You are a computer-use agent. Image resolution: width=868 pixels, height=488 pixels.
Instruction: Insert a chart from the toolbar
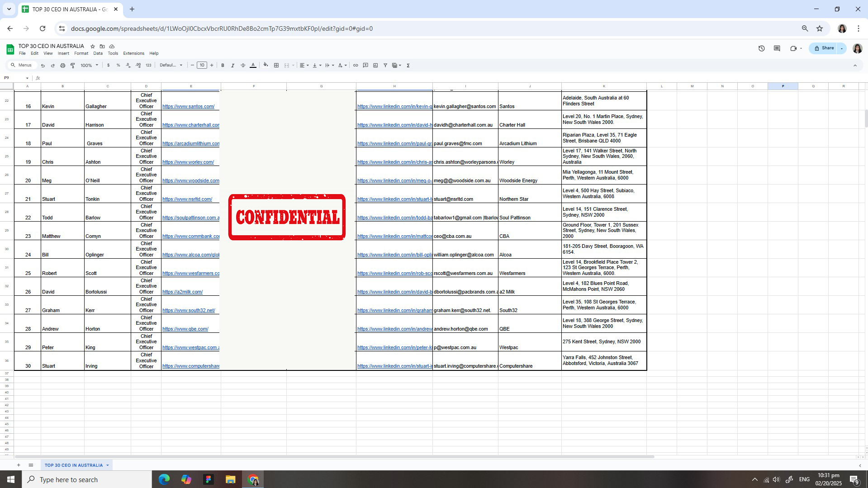pyautogui.click(x=375, y=66)
